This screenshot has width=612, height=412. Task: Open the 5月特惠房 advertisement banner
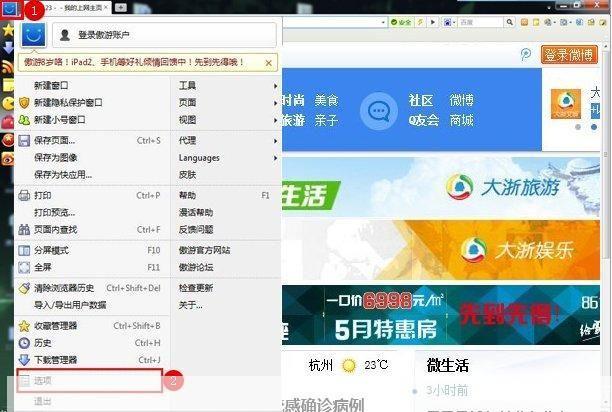click(441, 315)
